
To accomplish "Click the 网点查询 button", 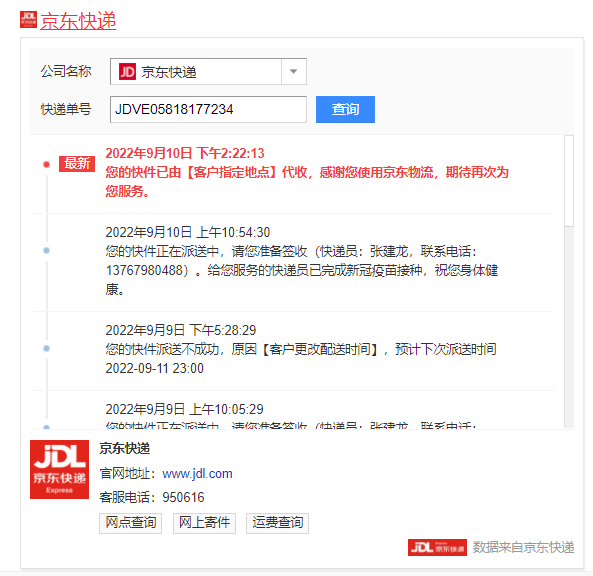I will click(x=130, y=523).
